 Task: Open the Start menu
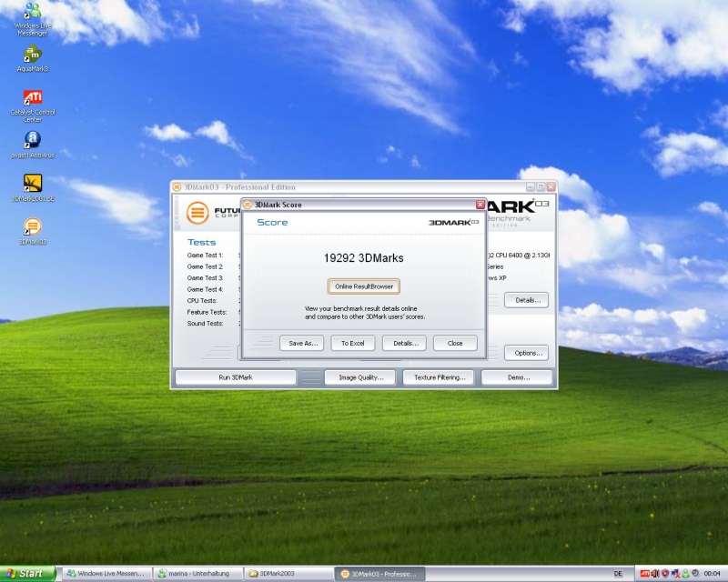click(x=28, y=574)
